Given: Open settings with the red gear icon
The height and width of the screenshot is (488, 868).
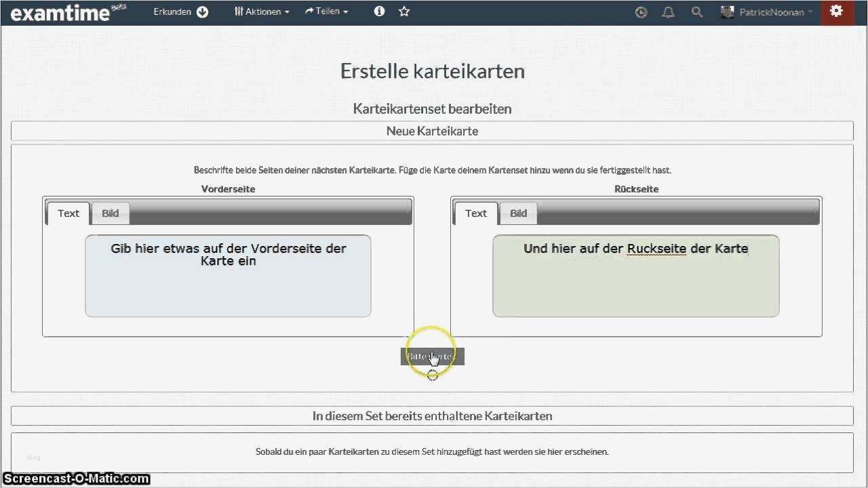Looking at the screenshot, I should (836, 12).
